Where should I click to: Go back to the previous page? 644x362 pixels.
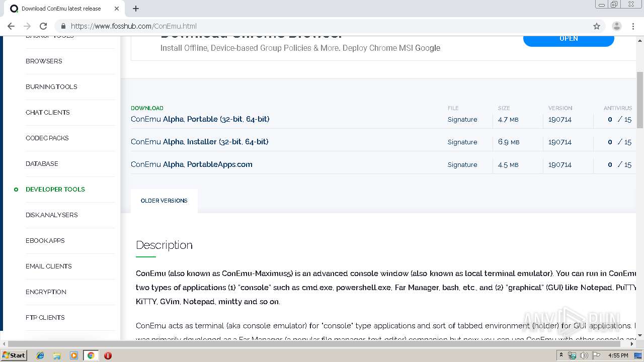click(11, 26)
